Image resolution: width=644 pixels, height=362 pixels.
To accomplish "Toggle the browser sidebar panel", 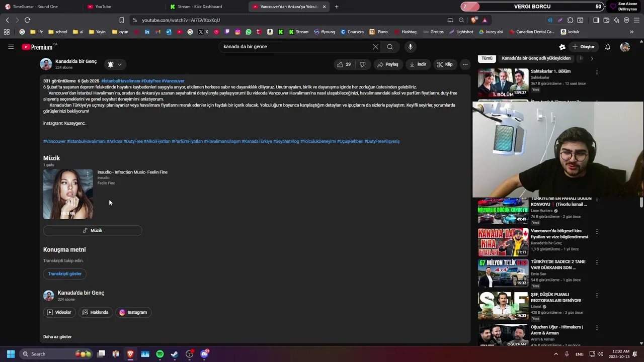I will click(x=596, y=20).
